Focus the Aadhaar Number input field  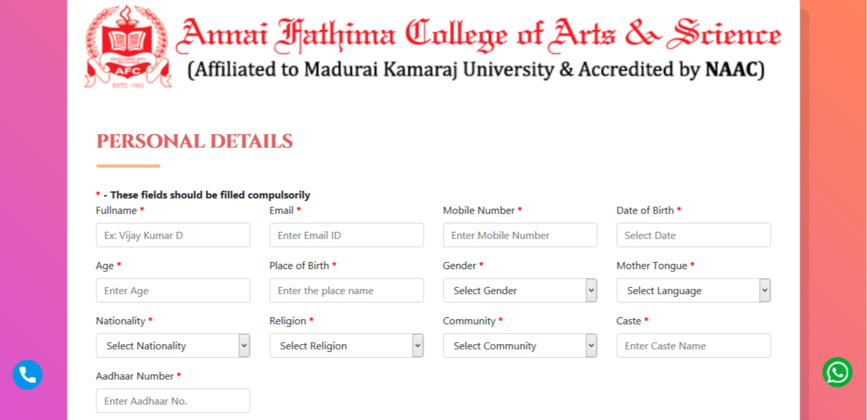coord(173,401)
